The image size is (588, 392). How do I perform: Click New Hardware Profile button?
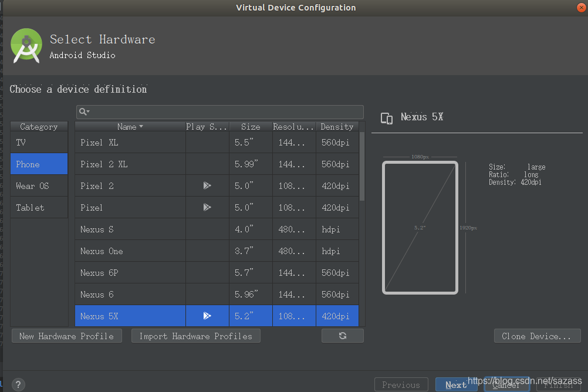coord(67,336)
